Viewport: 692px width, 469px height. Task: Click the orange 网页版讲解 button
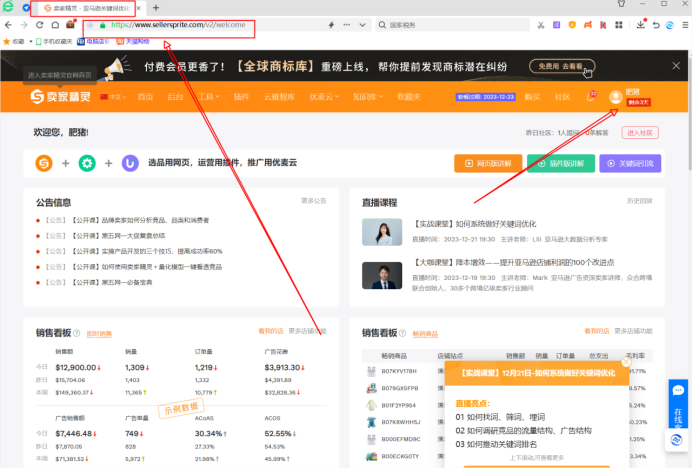488,163
